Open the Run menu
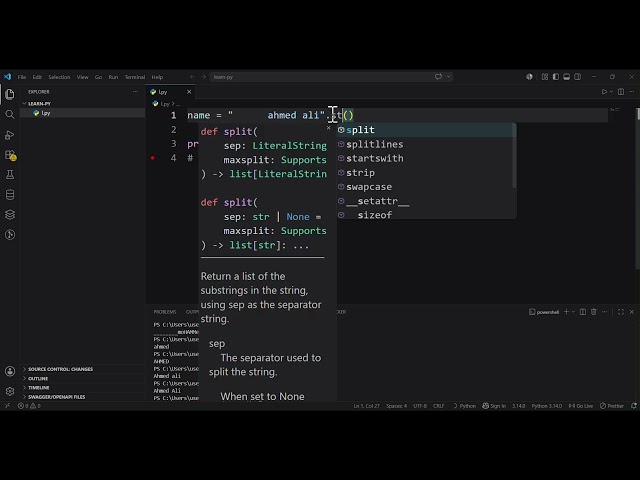 point(113,77)
